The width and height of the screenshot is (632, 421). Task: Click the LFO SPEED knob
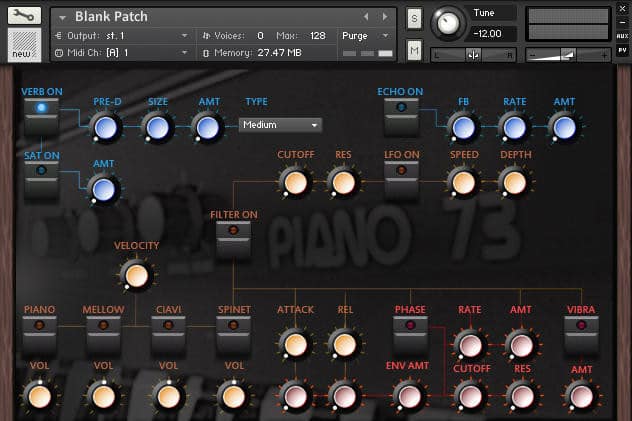[464, 183]
